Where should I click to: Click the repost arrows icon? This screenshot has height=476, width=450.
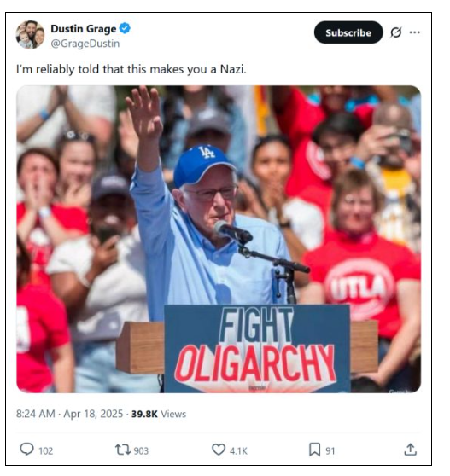123,450
